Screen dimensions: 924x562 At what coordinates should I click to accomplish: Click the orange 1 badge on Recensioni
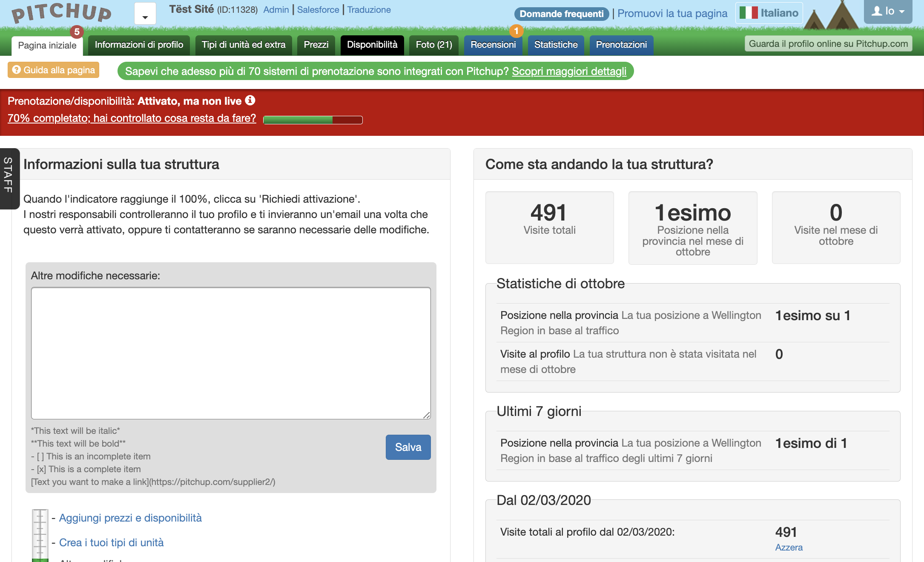[516, 31]
